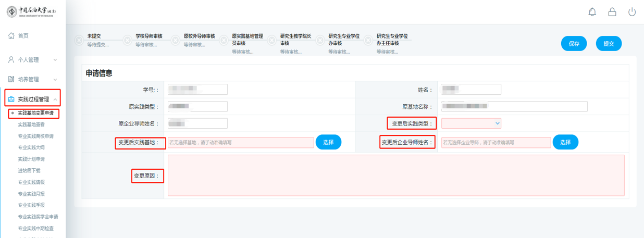Screen dimensions: 644x238
Task: Open 专业实践月报 menu item
Action: point(31,194)
